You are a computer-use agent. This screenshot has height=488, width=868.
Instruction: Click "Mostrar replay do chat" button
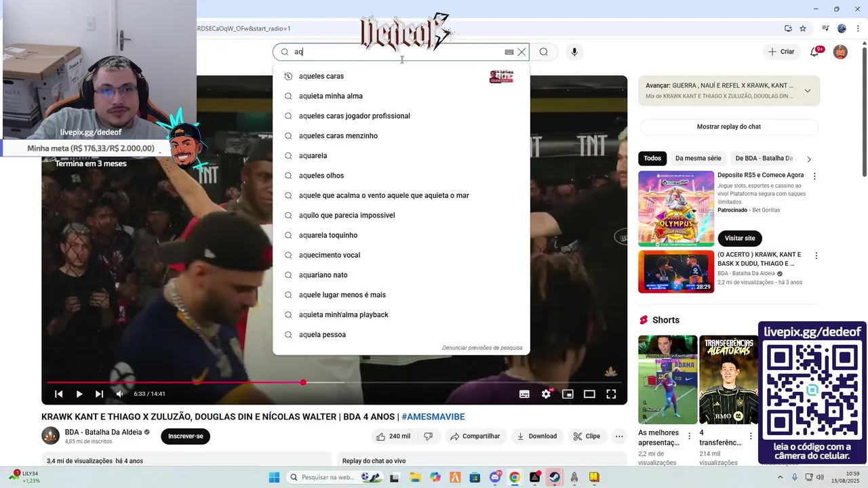coord(729,127)
